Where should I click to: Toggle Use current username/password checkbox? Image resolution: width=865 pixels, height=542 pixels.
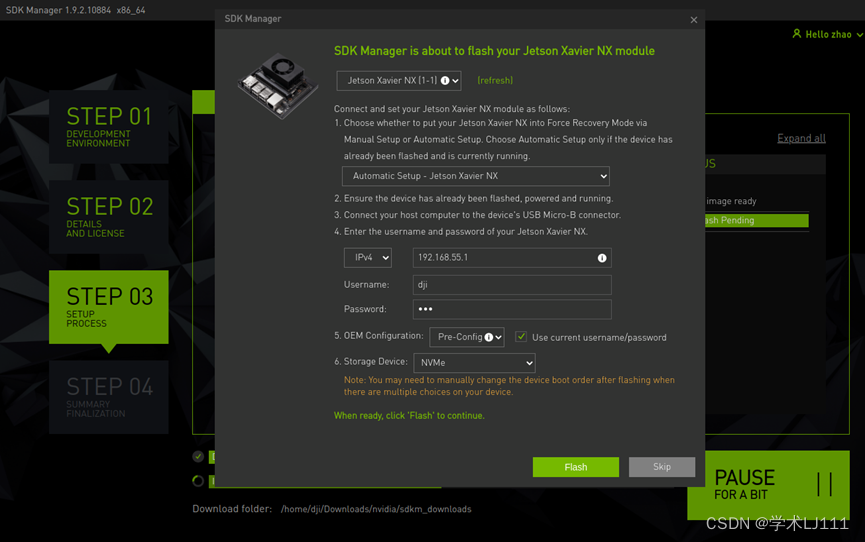(x=521, y=337)
